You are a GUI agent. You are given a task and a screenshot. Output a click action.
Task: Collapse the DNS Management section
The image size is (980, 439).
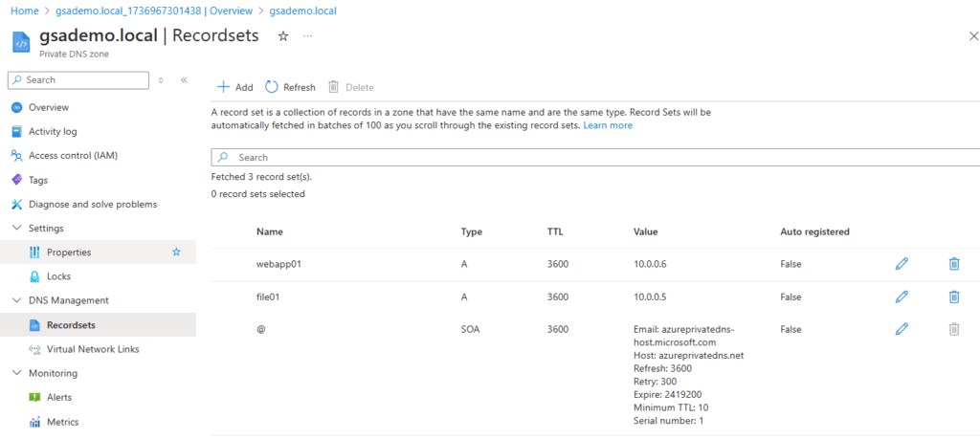[x=16, y=300]
